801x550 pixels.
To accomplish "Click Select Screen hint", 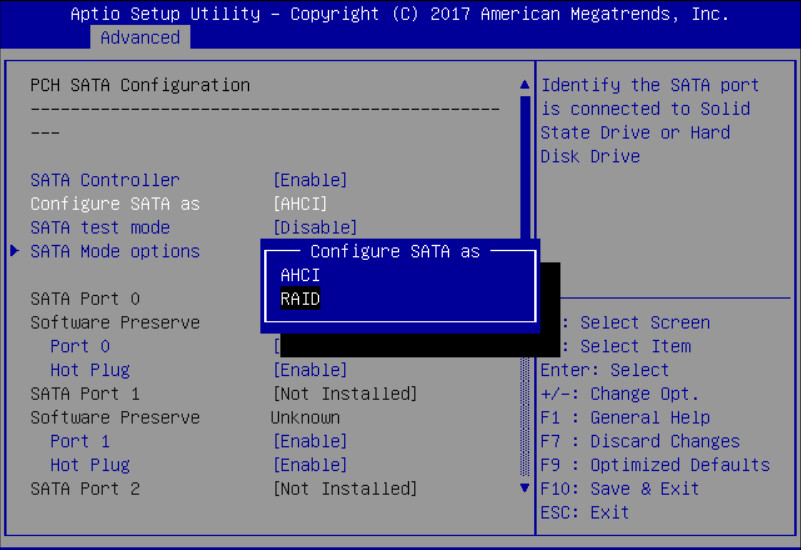I will coord(645,323).
